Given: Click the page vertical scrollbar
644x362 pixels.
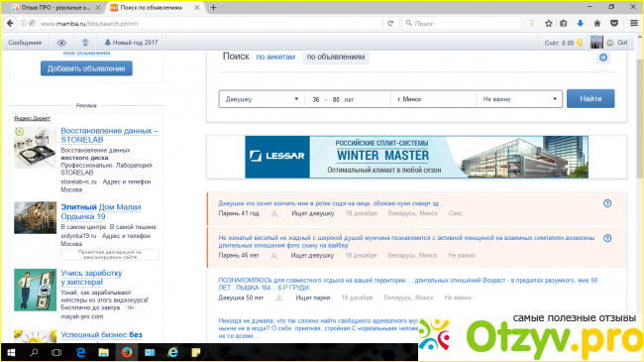Looking at the screenshot, I should [x=639, y=119].
